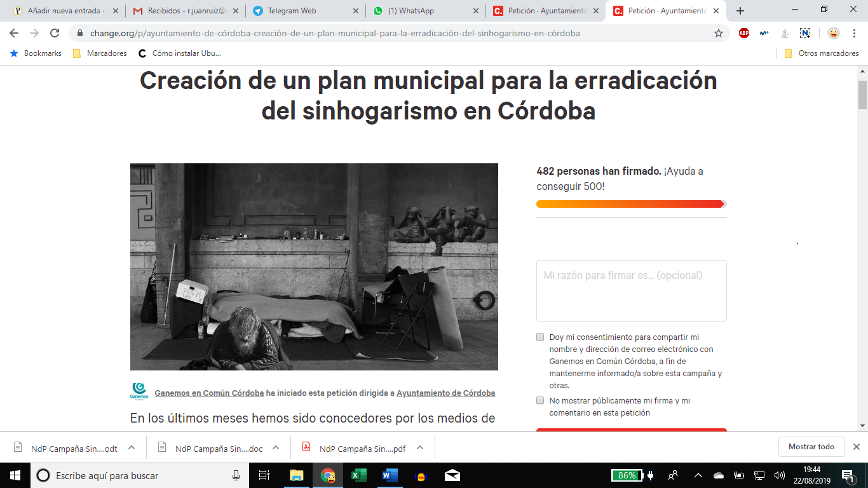Image resolution: width=868 pixels, height=488 pixels.
Task: Check the consent to share name checkbox
Action: (540, 337)
